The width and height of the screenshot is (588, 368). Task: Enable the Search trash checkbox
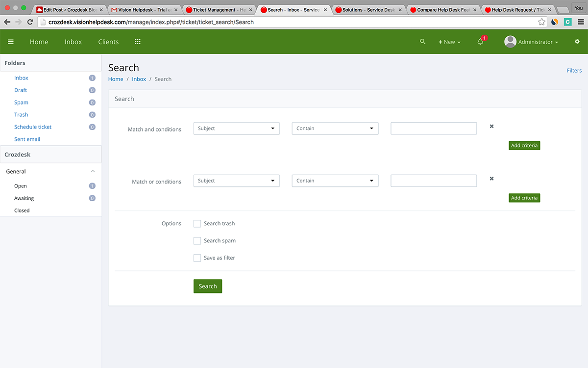pos(197,224)
